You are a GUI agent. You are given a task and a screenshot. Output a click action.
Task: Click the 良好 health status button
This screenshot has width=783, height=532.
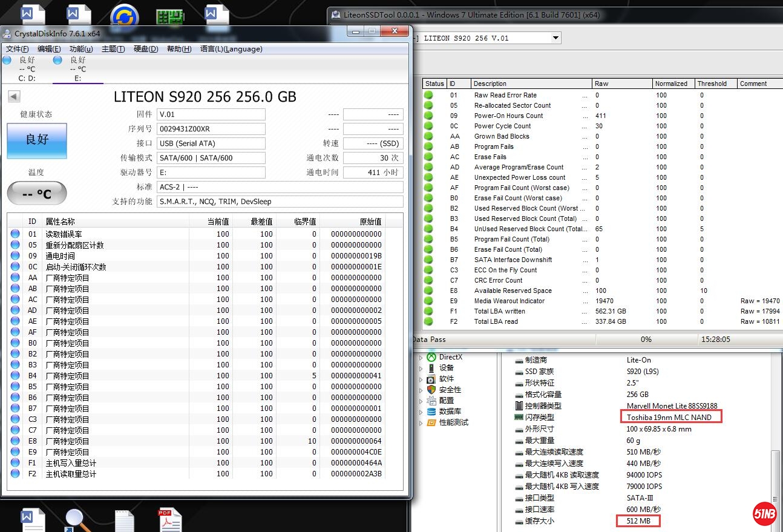(37, 140)
